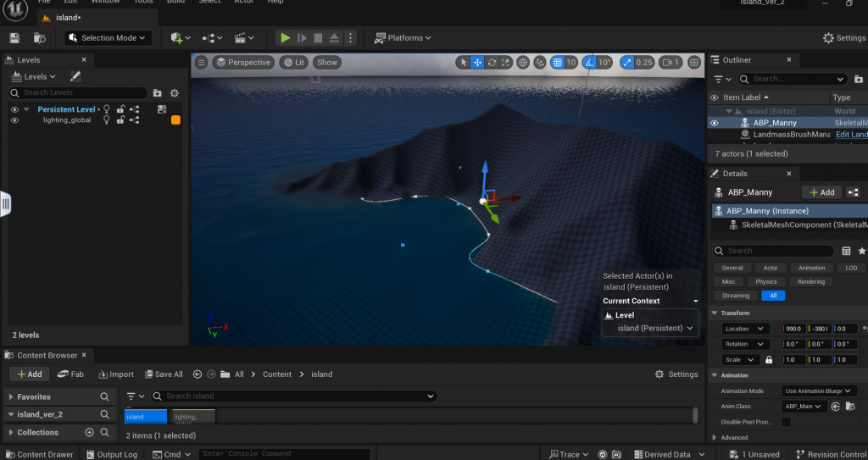This screenshot has width=868, height=460.
Task: Select the Physics filter in Details
Action: [x=765, y=282]
